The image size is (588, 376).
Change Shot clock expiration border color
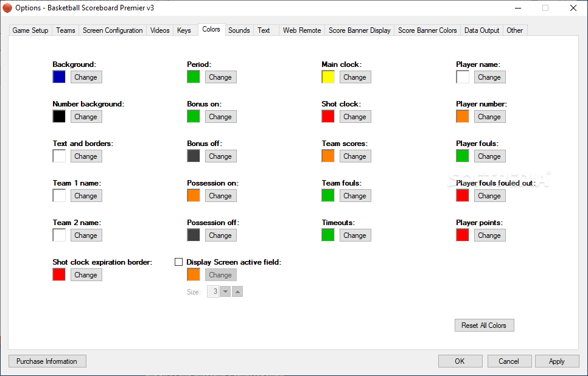pos(86,275)
